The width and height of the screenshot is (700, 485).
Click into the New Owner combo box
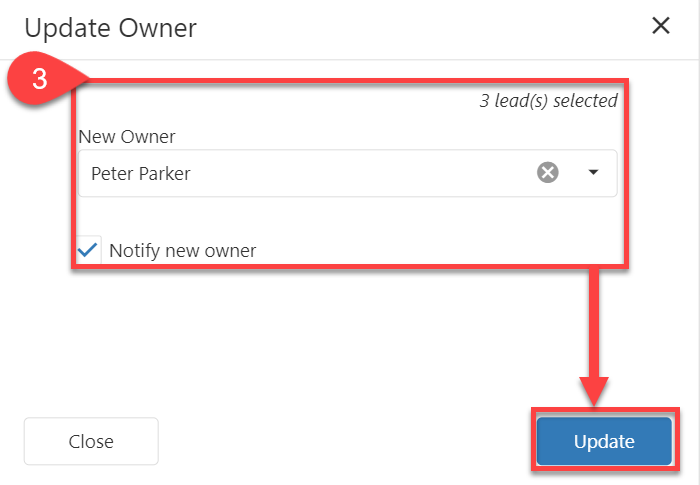300,173
